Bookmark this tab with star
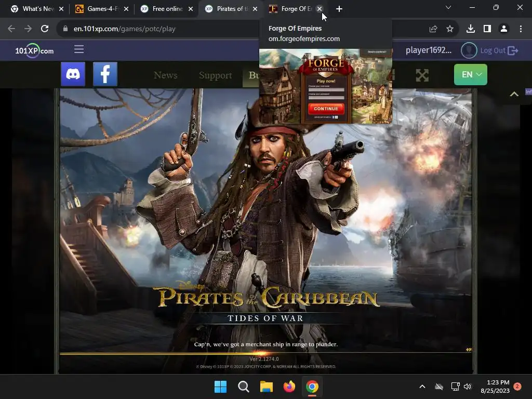Image resolution: width=532 pixels, height=399 pixels. (x=450, y=29)
